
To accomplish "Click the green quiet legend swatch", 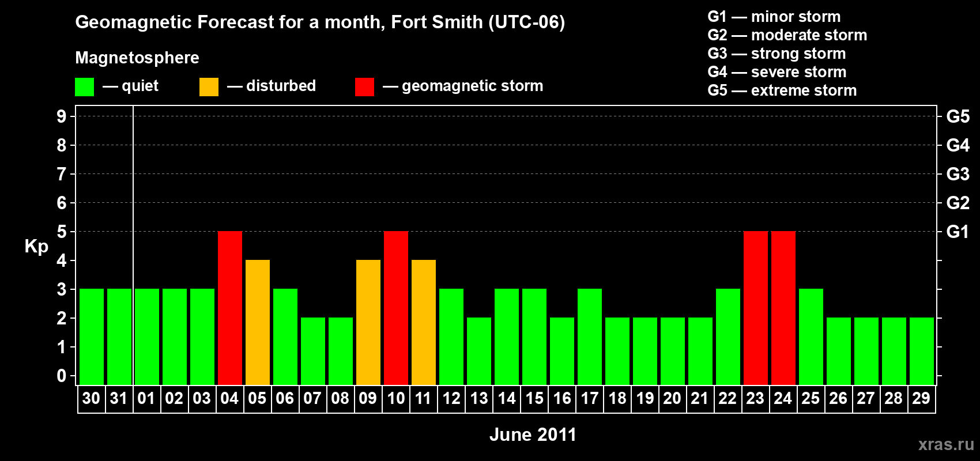I will click(84, 87).
